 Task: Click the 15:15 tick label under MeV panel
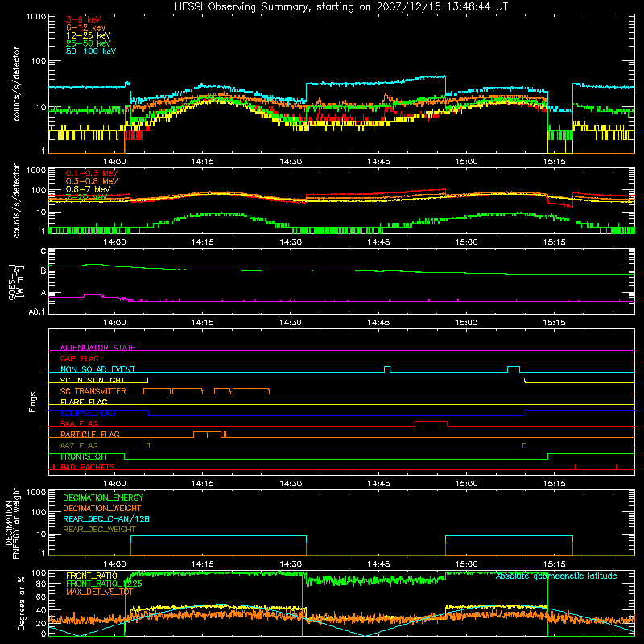(x=554, y=242)
